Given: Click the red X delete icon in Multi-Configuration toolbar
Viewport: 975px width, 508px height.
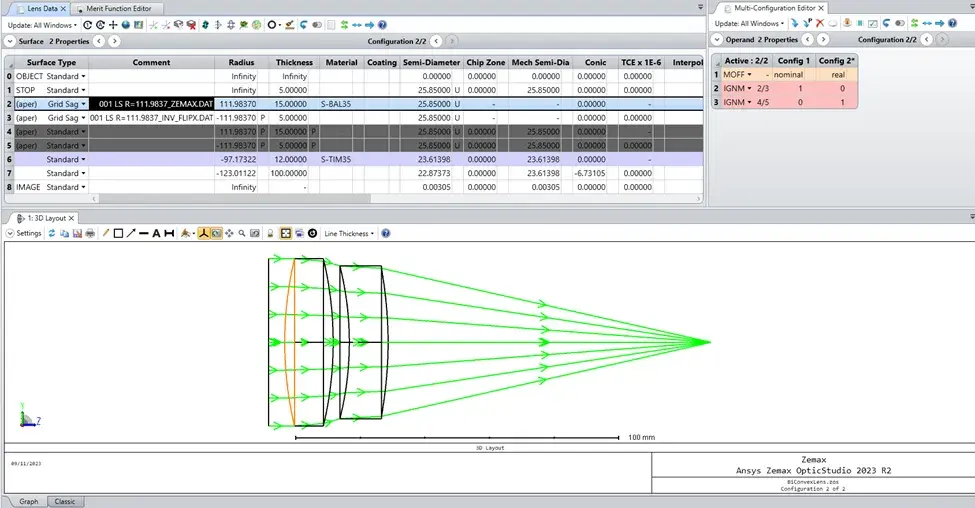Looking at the screenshot, I should 820,23.
